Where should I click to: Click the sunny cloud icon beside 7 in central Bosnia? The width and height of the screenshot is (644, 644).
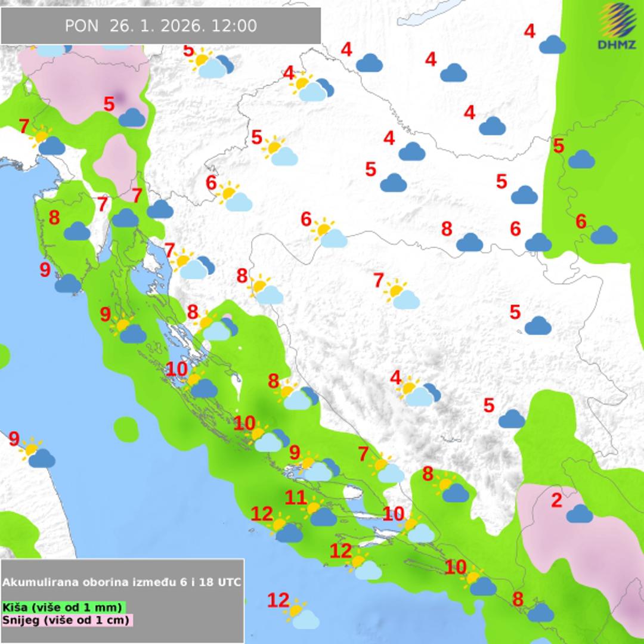[402, 296]
